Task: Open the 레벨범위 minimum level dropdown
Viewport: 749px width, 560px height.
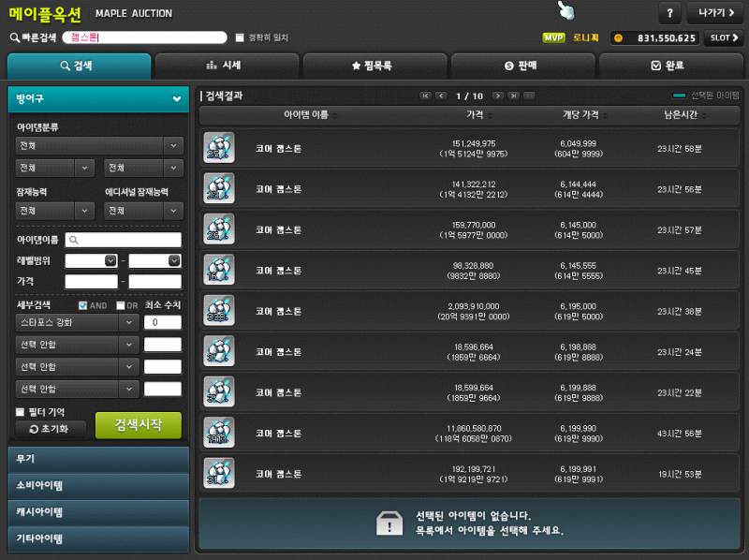Action: pos(110,260)
